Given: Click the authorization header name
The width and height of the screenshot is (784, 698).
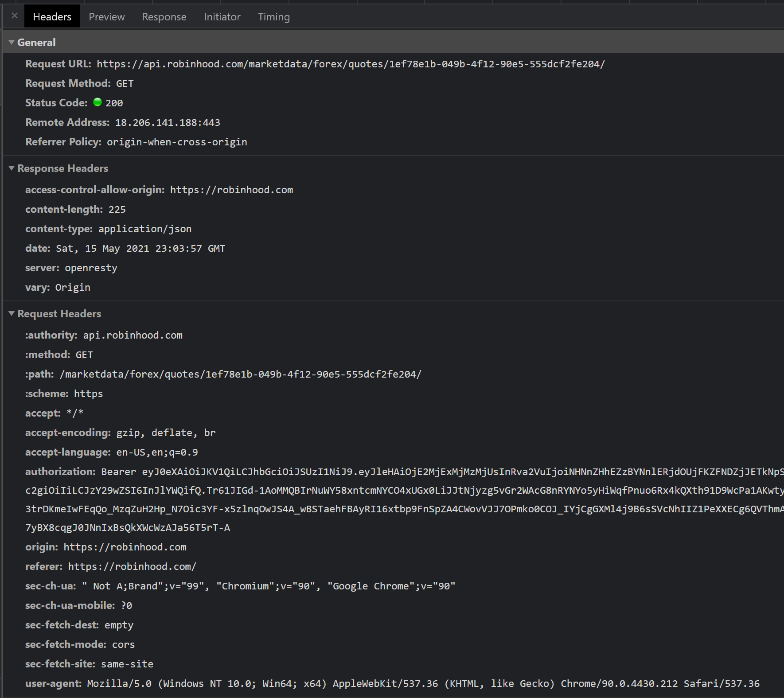Looking at the screenshot, I should coord(60,472).
